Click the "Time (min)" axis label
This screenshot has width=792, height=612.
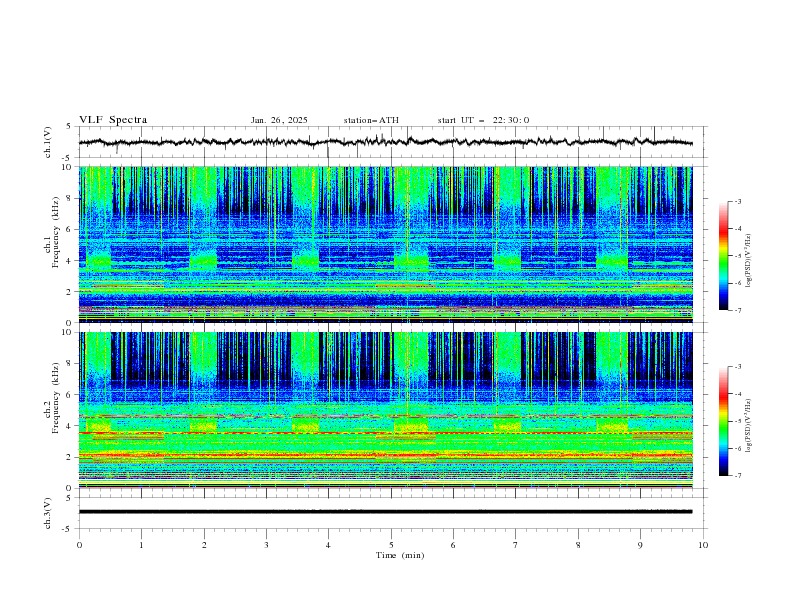tap(400, 555)
